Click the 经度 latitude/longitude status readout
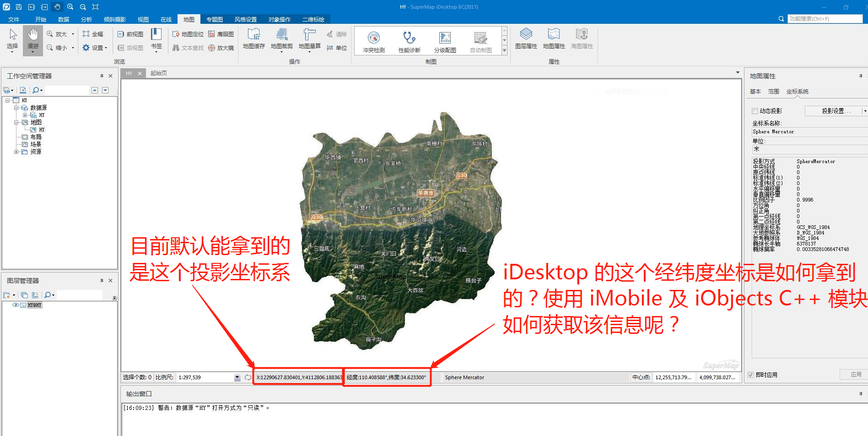This screenshot has height=436, width=868. point(387,377)
